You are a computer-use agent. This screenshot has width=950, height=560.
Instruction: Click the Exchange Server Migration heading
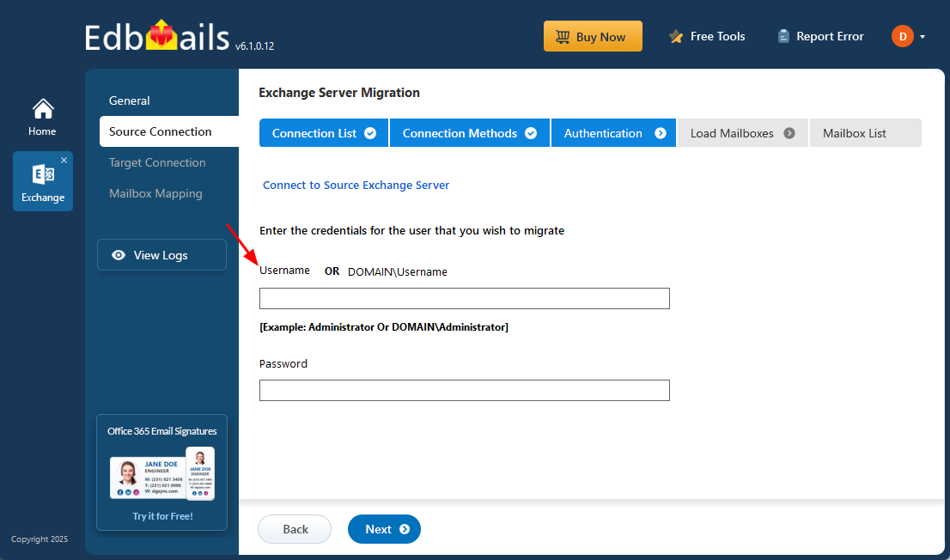click(x=339, y=93)
